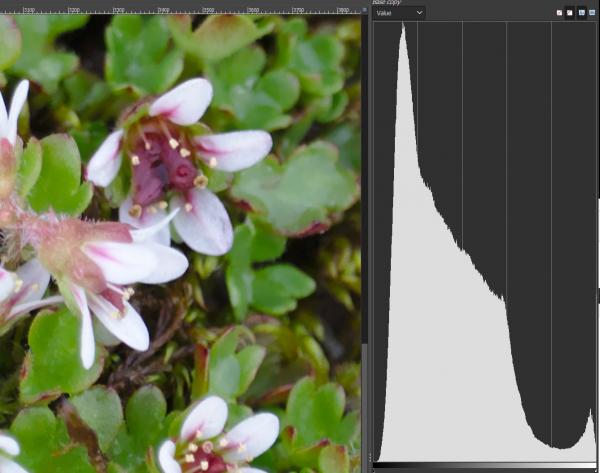Click the base copy layer title
The height and width of the screenshot is (473, 600).
pyautogui.click(x=386, y=2)
